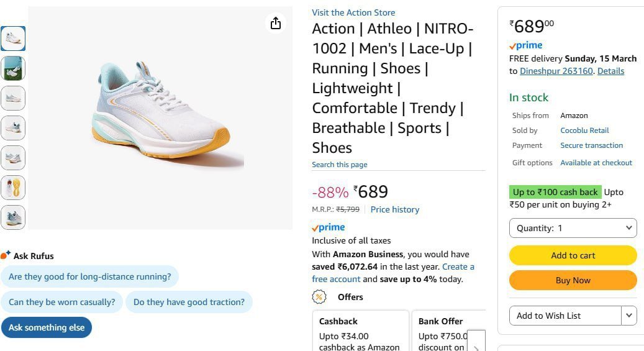Click the share icon on product image
The height and width of the screenshot is (351, 644).
point(276,24)
